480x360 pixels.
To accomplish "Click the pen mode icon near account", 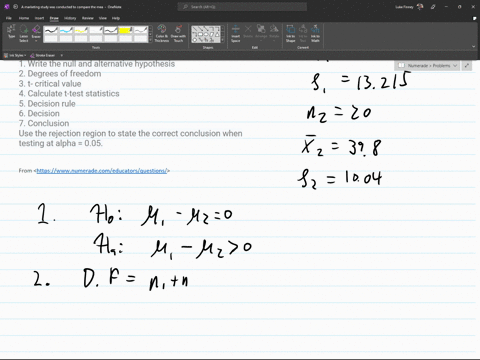I will point(433,7).
